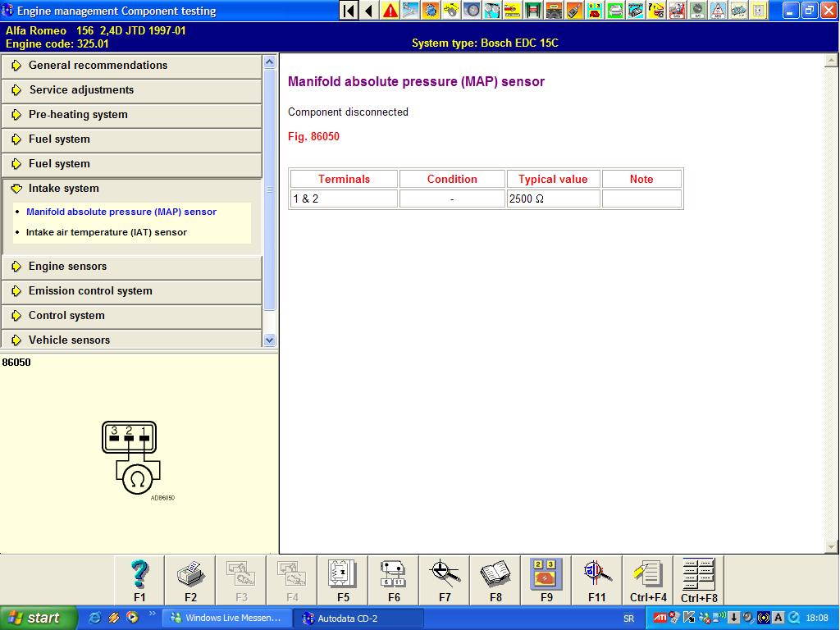
Task: Click the back arrow in top toolbar
Action: [x=369, y=10]
